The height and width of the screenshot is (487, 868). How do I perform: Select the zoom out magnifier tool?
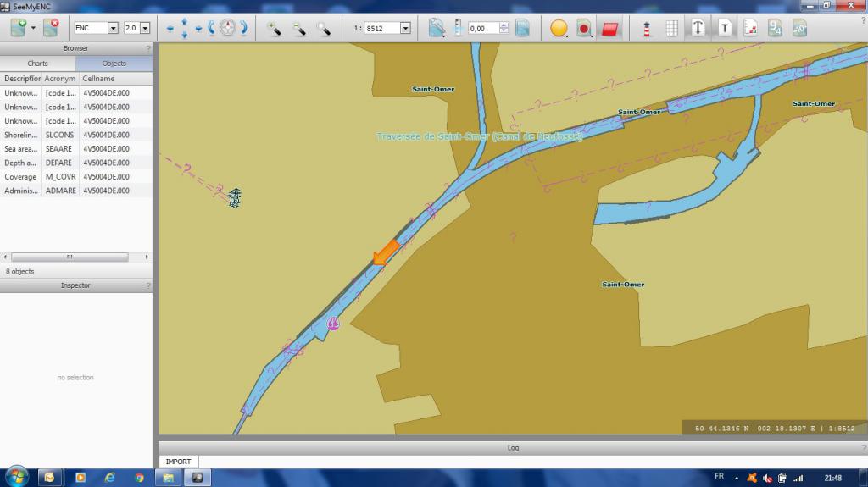pos(299,28)
